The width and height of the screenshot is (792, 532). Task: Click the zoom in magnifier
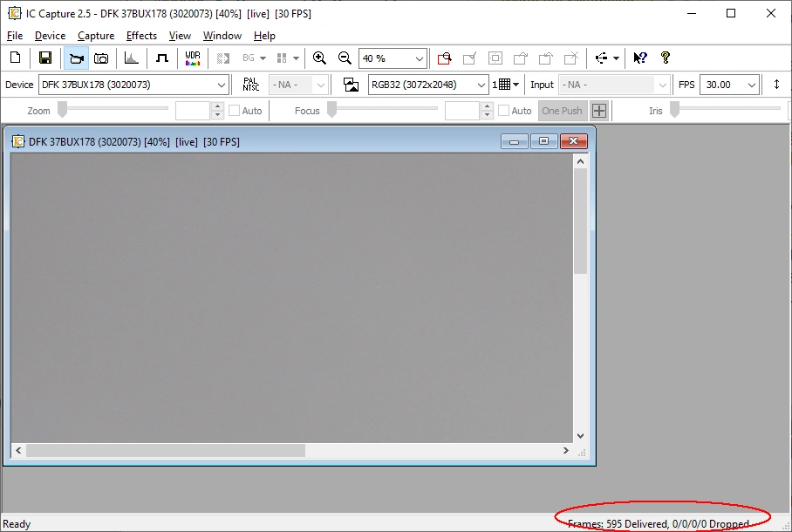pyautogui.click(x=319, y=58)
